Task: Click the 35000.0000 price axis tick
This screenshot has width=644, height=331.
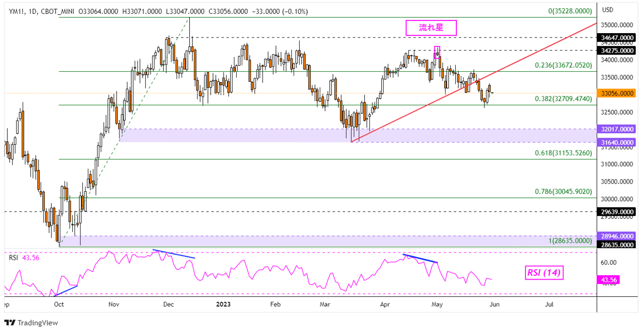Action: (x=618, y=25)
